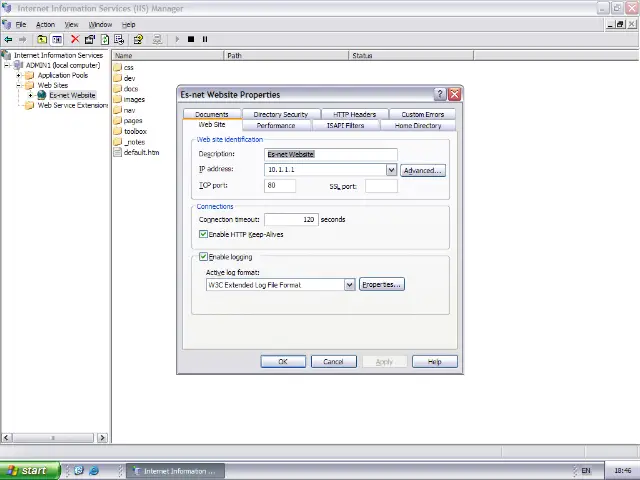
Task: Click the dialog's question mark help icon
Action: click(440, 94)
